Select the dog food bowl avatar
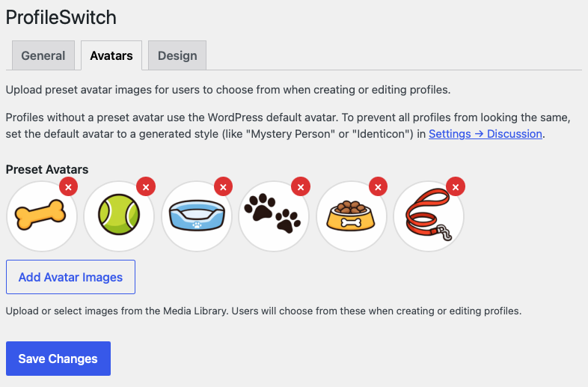588x387 pixels. coord(352,217)
